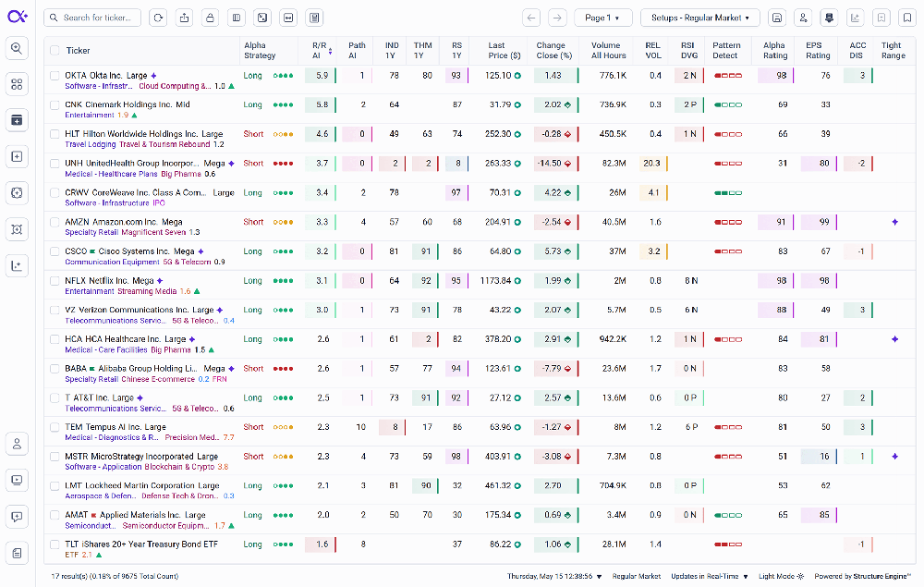Click the Last Price ($) column header
This screenshot has width=924, height=587.
pos(504,51)
